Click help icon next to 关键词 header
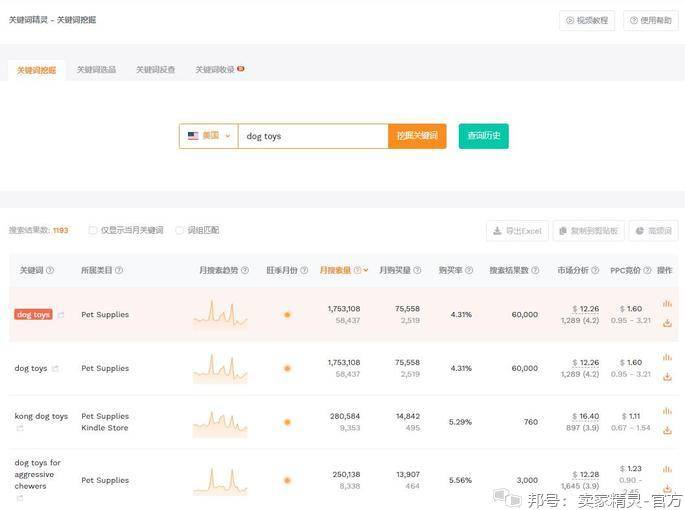Image resolution: width=685 pixels, height=510 pixels. (x=50, y=271)
